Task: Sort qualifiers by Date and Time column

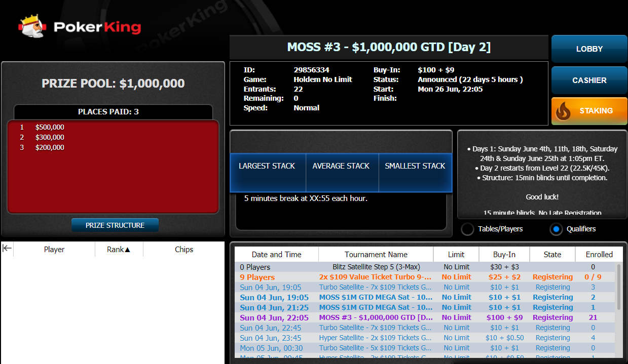Action: point(277,255)
